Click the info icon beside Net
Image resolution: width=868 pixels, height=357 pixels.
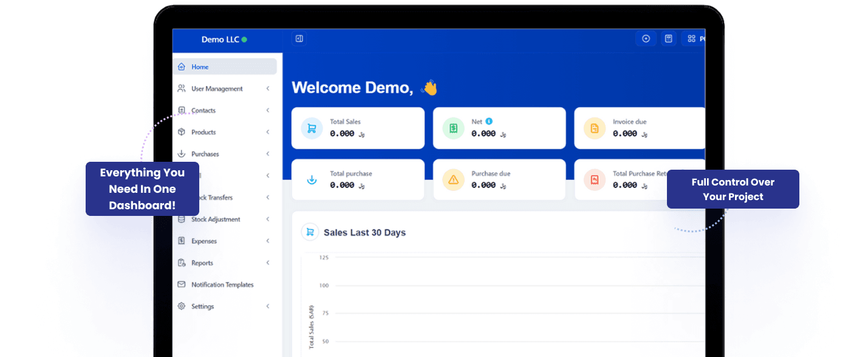[x=489, y=121]
